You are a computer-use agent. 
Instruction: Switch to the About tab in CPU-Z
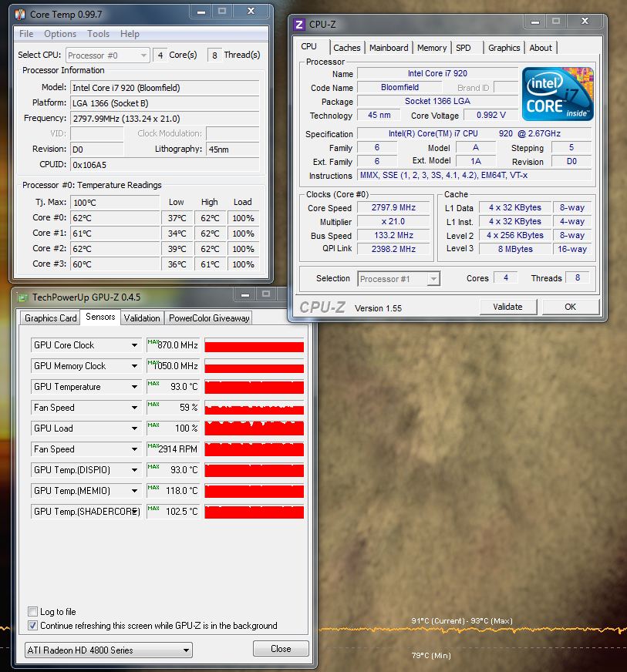point(541,48)
